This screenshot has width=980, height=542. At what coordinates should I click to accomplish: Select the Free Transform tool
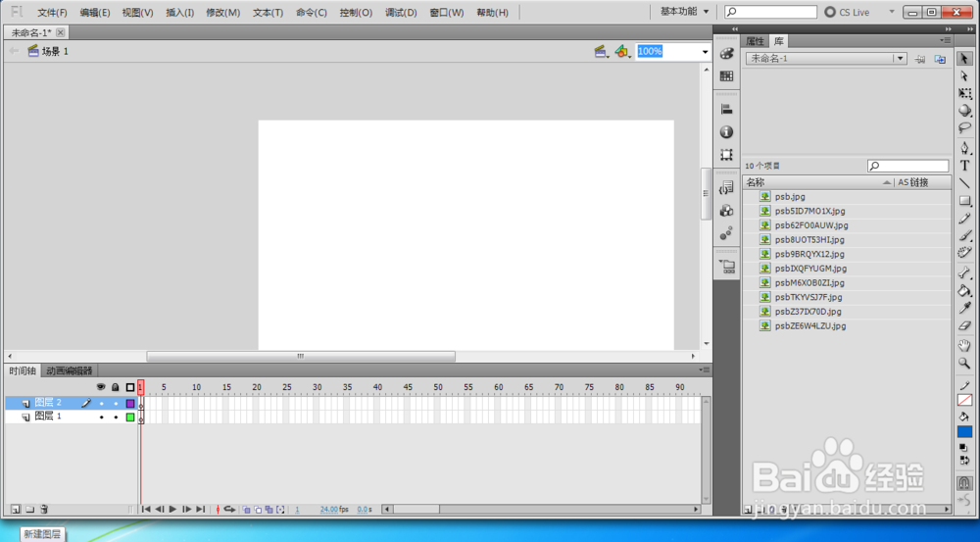(964, 93)
